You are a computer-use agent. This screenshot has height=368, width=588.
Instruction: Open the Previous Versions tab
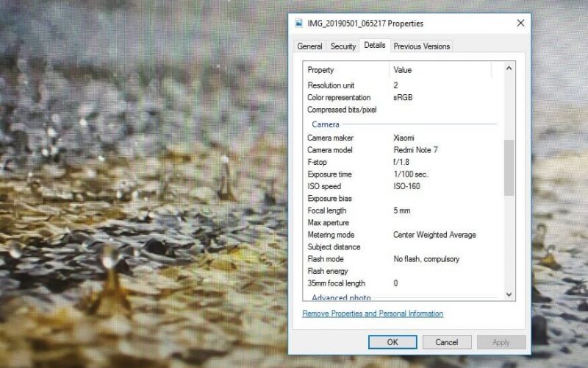(x=421, y=46)
